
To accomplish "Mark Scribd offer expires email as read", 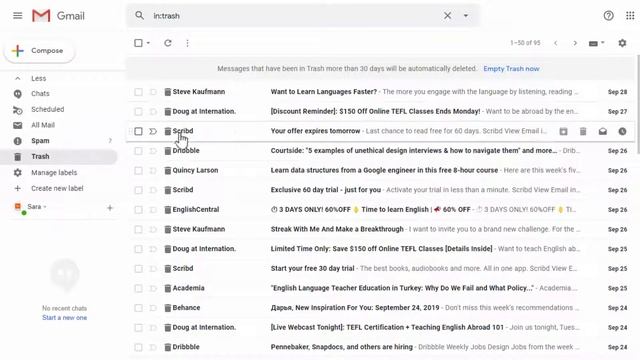I will (x=602, y=131).
